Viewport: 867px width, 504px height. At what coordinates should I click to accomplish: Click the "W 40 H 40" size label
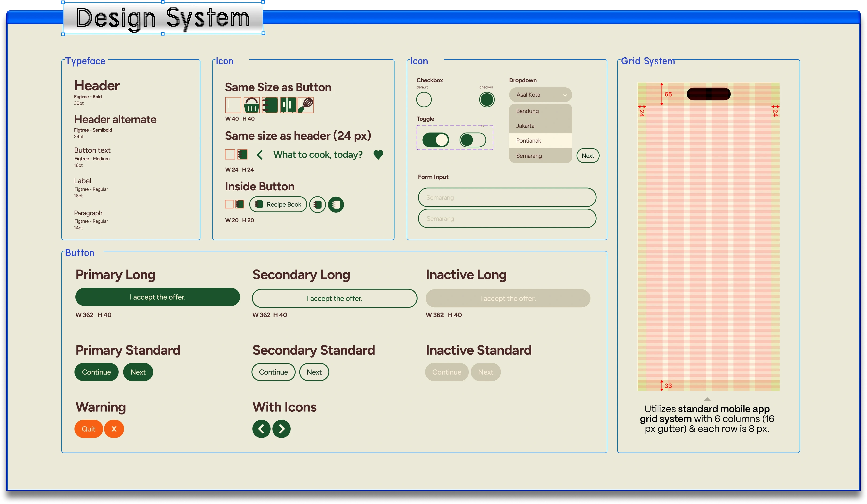(x=240, y=119)
